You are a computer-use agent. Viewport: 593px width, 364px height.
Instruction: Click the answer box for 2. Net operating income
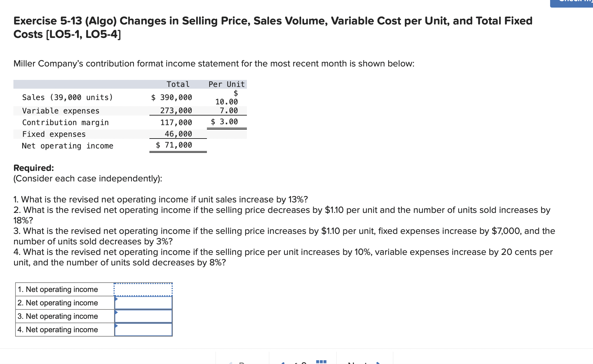(143, 303)
